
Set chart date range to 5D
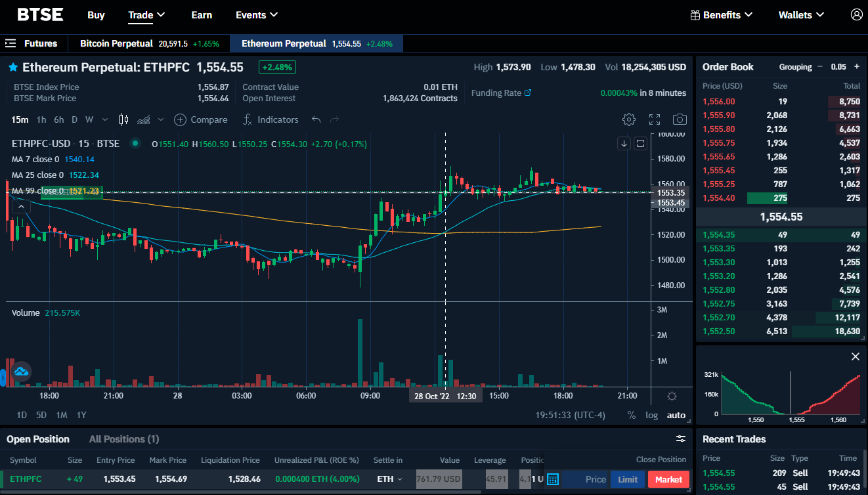click(x=41, y=415)
